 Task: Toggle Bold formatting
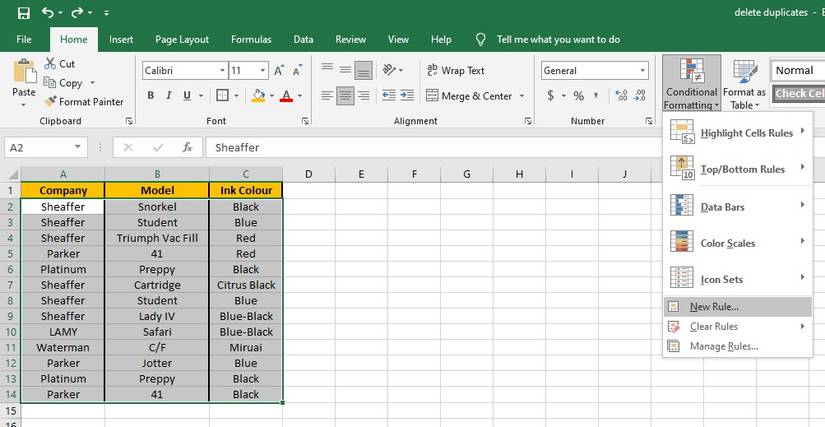pos(150,96)
